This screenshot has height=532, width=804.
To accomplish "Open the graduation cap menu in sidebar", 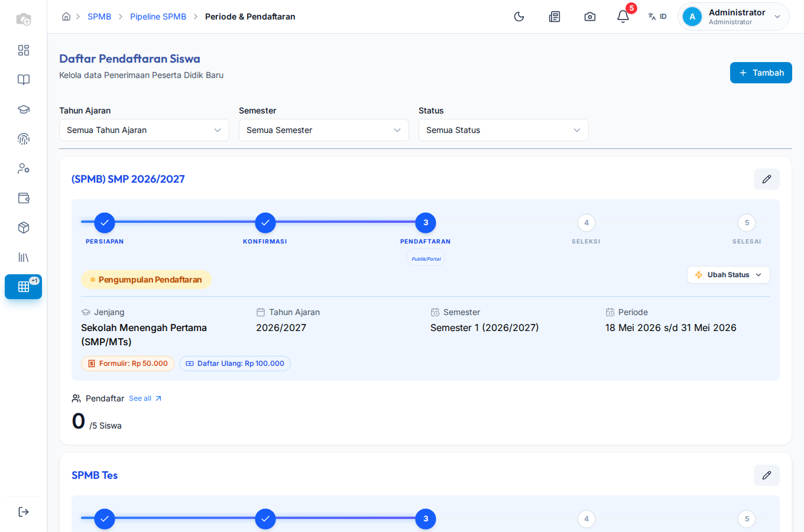I will click(x=24, y=109).
